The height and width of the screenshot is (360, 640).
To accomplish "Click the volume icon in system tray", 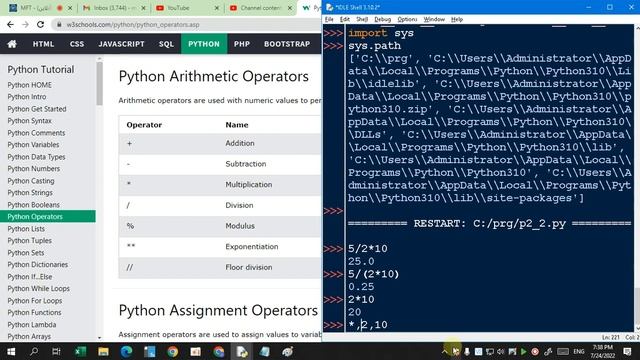I will [x=501, y=351].
